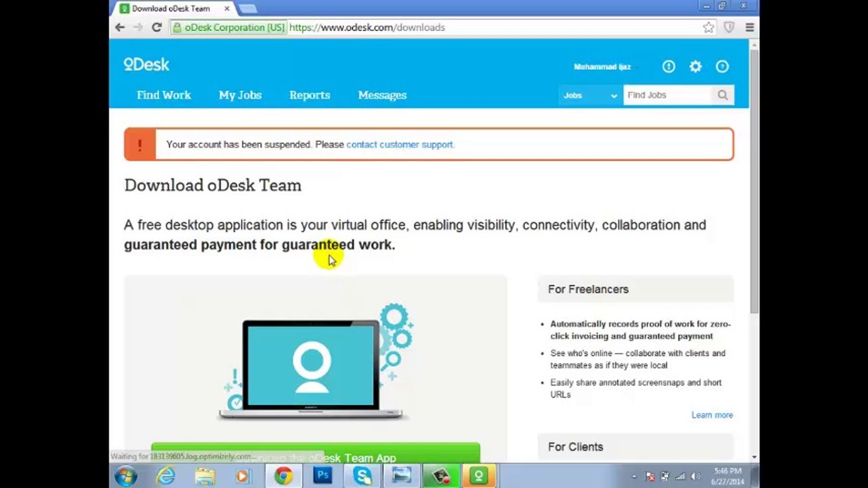868x488 pixels.
Task: Open the screen recorder taskbar icon
Action: click(440, 476)
